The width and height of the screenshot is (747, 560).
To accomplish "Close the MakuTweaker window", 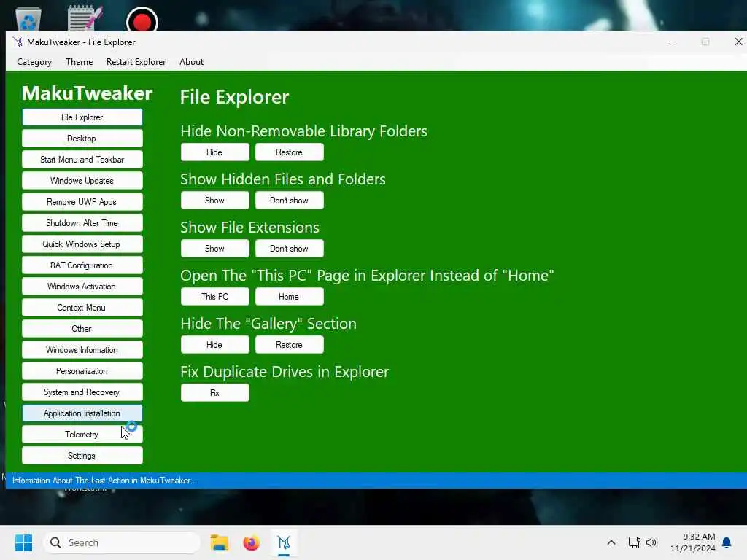I will click(x=738, y=42).
